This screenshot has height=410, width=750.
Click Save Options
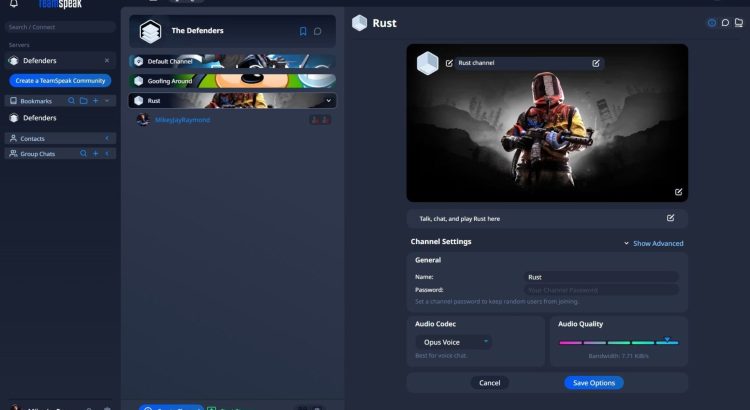594,383
